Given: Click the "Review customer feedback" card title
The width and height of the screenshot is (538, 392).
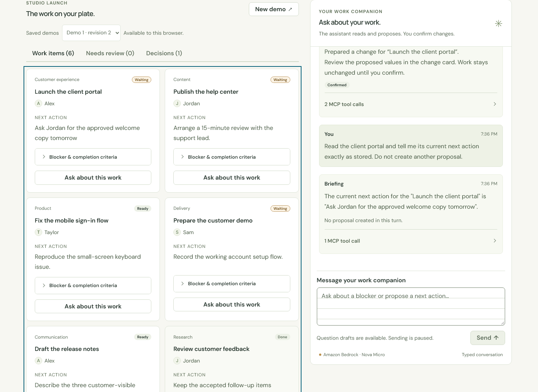Looking at the screenshot, I should pos(211,349).
